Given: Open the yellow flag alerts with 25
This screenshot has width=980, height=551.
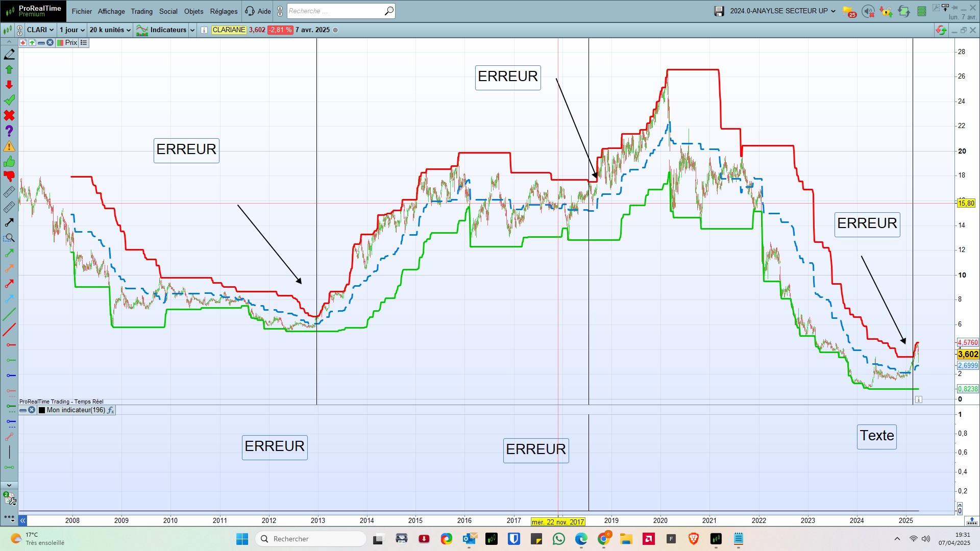Looking at the screenshot, I should click(849, 11).
